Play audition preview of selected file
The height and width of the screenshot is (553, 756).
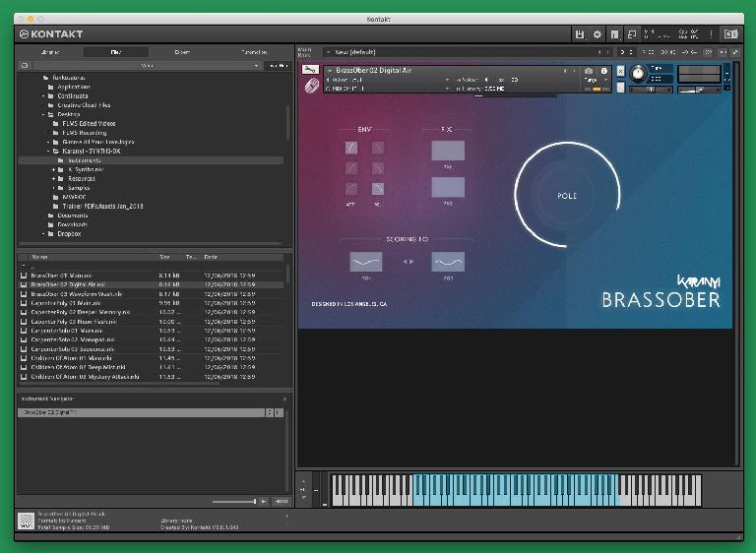click(x=264, y=502)
